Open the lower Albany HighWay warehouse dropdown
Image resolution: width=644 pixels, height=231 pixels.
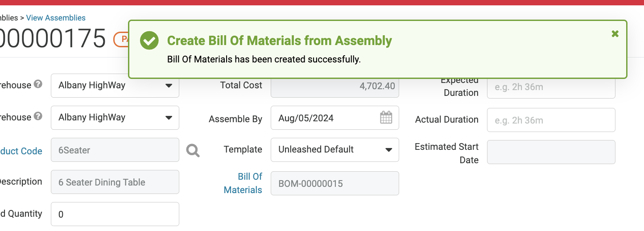pyautogui.click(x=115, y=118)
